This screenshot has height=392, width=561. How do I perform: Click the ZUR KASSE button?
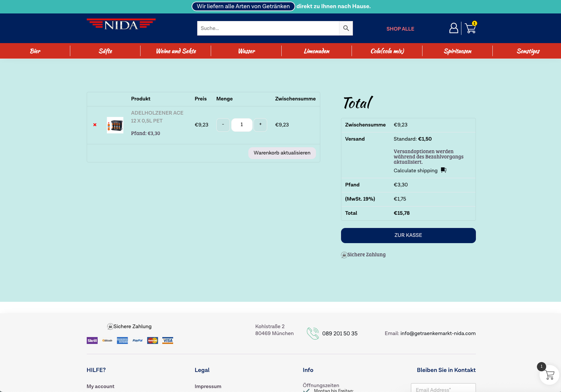408,235
